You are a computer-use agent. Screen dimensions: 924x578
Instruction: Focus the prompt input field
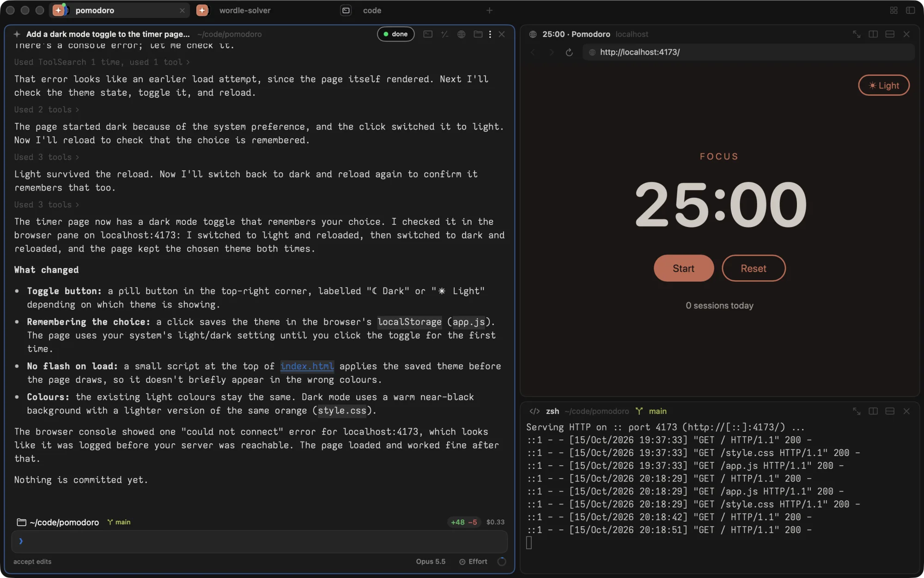(x=259, y=541)
